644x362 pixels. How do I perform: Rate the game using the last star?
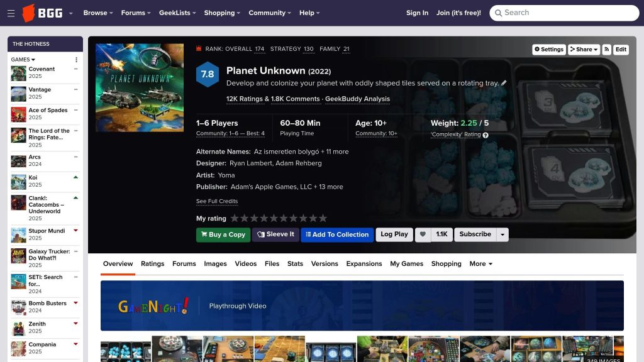[x=323, y=218]
